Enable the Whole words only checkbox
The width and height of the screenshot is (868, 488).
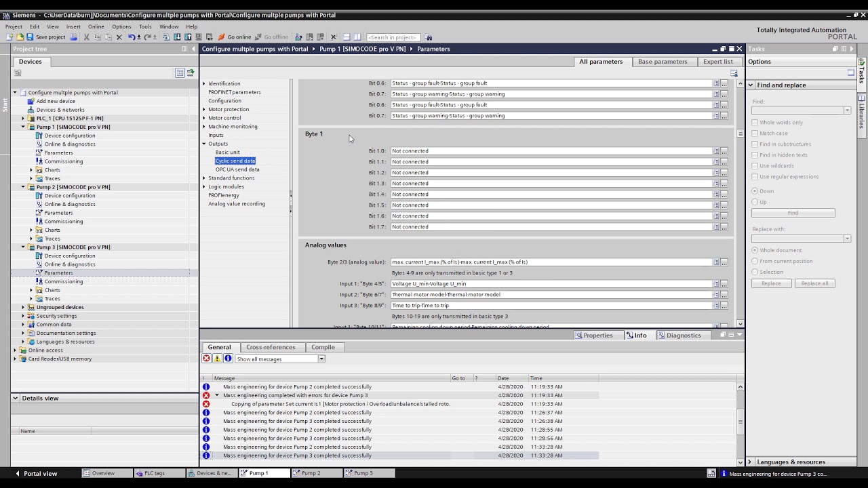point(755,123)
